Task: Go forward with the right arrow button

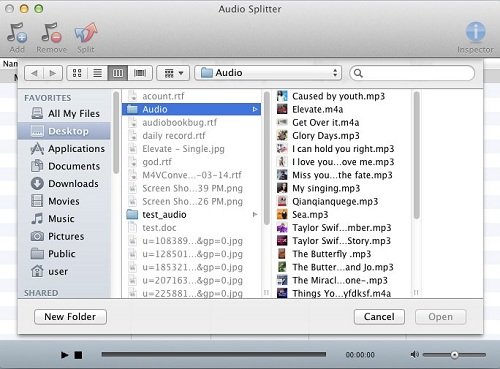Action: tap(53, 73)
